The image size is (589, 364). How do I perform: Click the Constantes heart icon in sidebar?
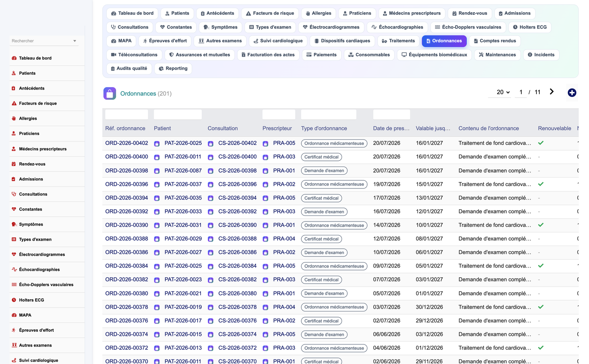tap(14, 209)
